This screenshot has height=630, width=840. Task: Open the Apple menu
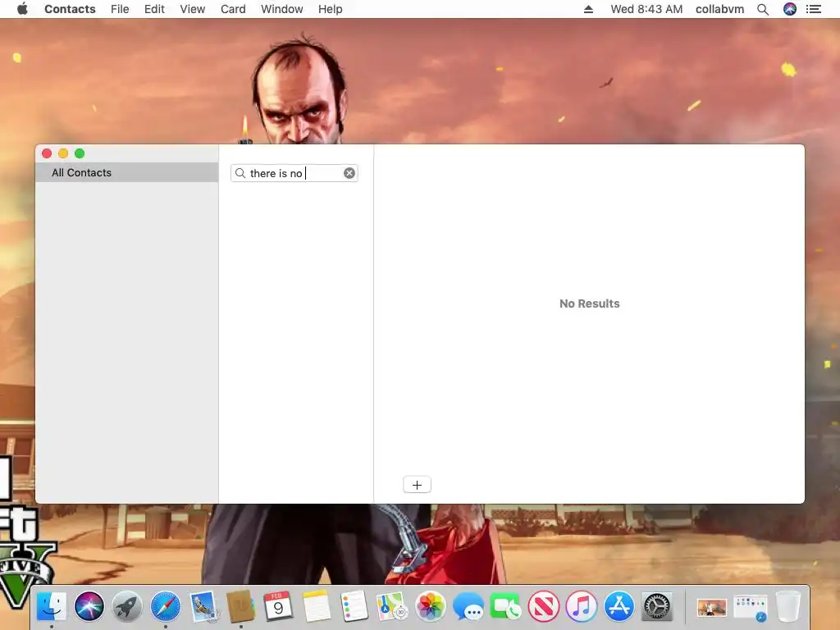point(22,9)
